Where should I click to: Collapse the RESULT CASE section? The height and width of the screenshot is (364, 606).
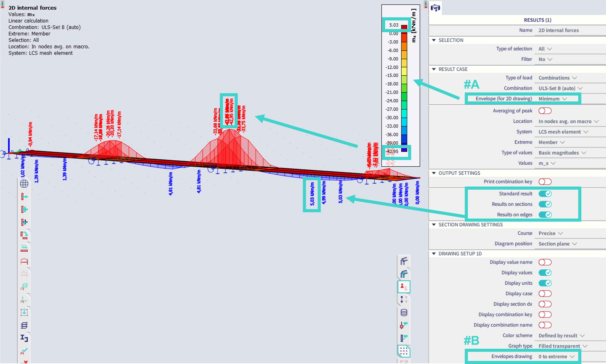(434, 69)
